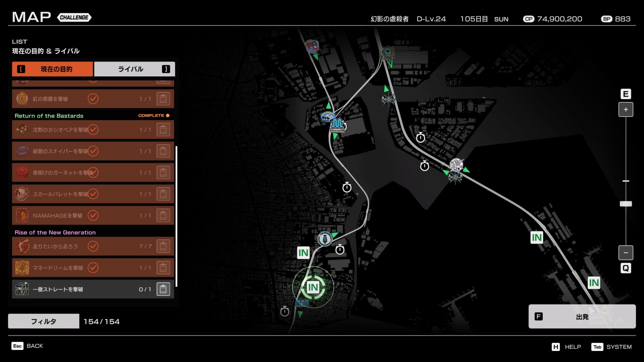Toggle checkmark on 走りたいから走ろう objective
Image resolution: width=644 pixels, height=362 pixels.
pos(93,246)
